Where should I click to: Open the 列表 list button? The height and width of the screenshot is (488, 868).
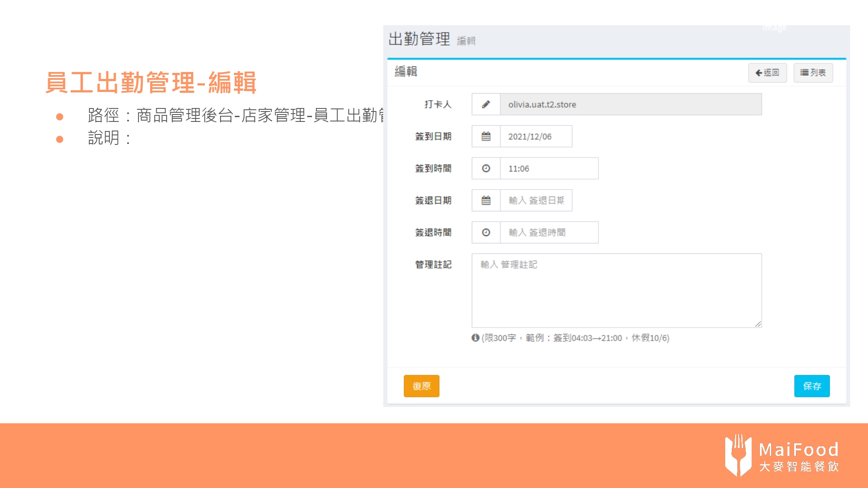pyautogui.click(x=813, y=72)
